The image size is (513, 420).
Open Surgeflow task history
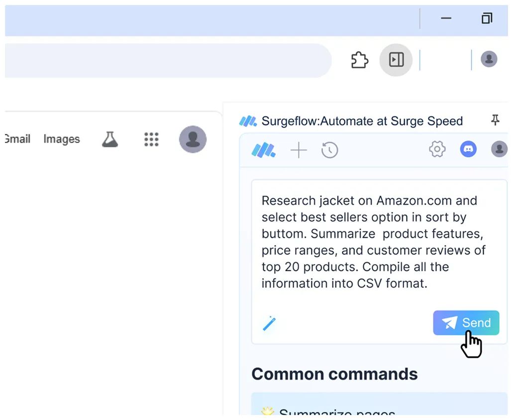(329, 150)
